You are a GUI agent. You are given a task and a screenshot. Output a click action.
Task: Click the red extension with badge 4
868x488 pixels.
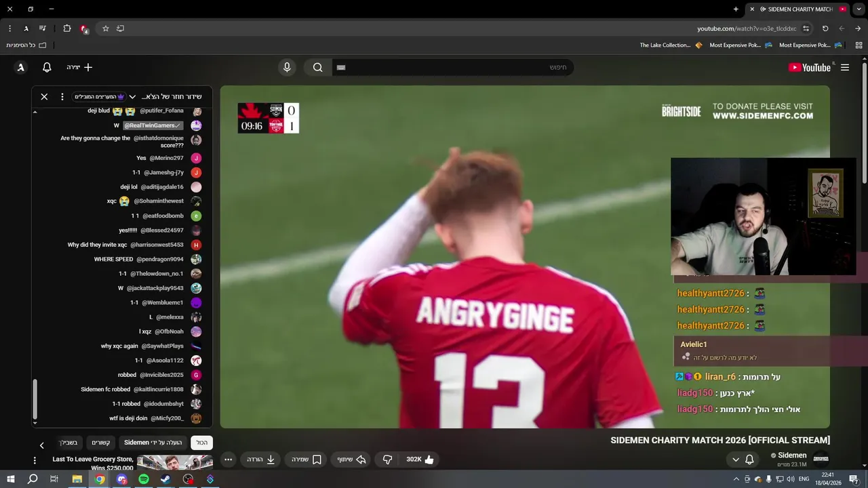[84, 28]
